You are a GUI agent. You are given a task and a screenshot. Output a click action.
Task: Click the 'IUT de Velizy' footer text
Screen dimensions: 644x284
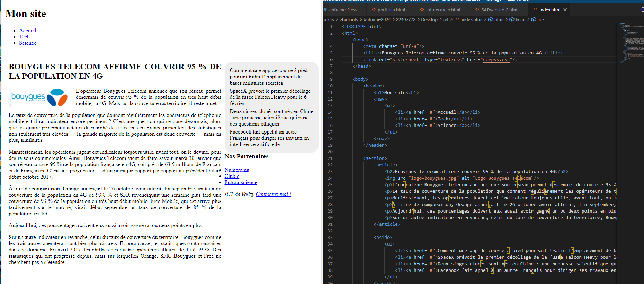[x=239, y=194]
